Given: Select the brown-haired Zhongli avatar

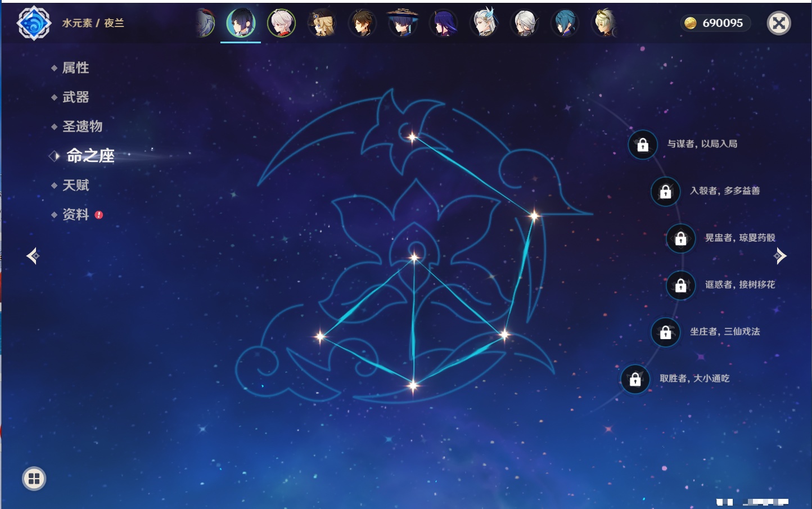Looking at the screenshot, I should (x=362, y=23).
